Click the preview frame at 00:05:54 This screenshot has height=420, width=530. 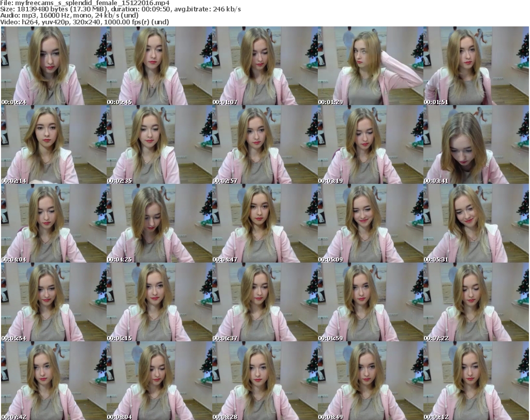click(x=54, y=302)
